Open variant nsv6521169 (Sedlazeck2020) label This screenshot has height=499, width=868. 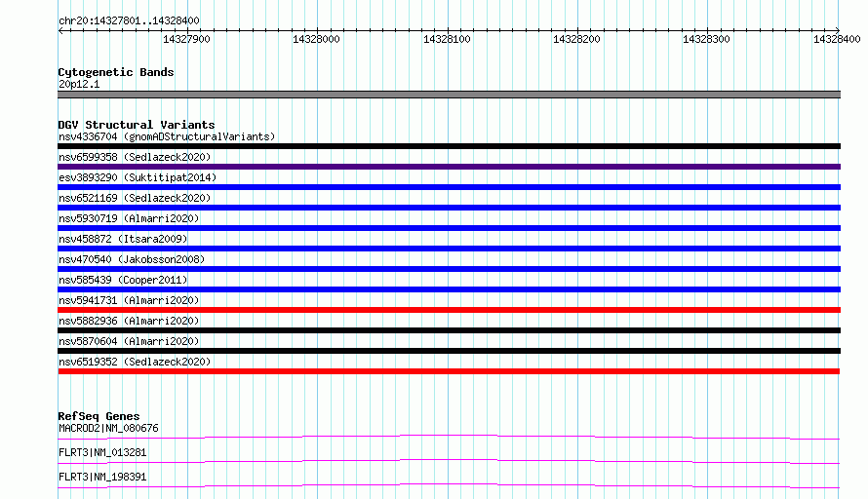pyautogui.click(x=135, y=198)
